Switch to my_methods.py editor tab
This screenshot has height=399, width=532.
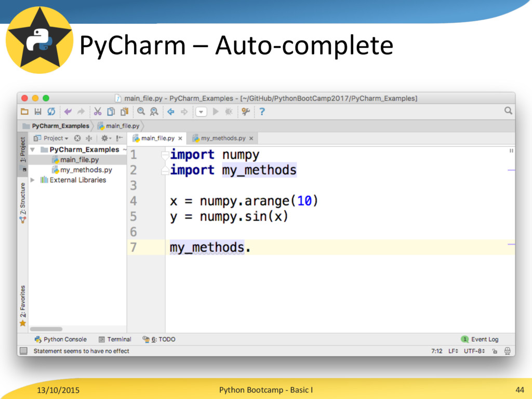223,138
